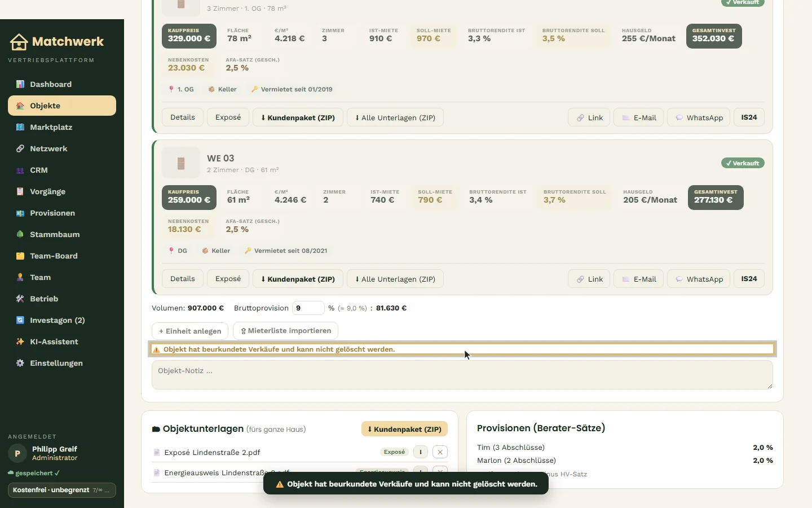This screenshot has width=812, height=508.
Task: Click the 'gespeichert ✓' status text
Action: [x=34, y=473]
